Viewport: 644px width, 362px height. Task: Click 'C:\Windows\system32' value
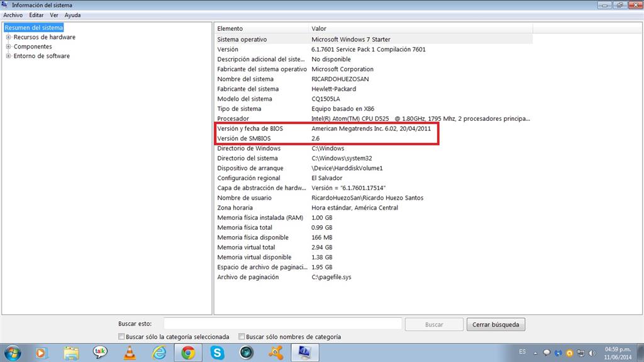(x=341, y=158)
